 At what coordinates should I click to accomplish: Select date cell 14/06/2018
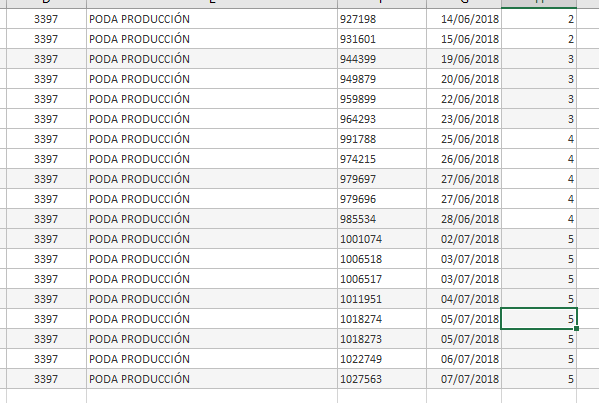tap(464, 19)
